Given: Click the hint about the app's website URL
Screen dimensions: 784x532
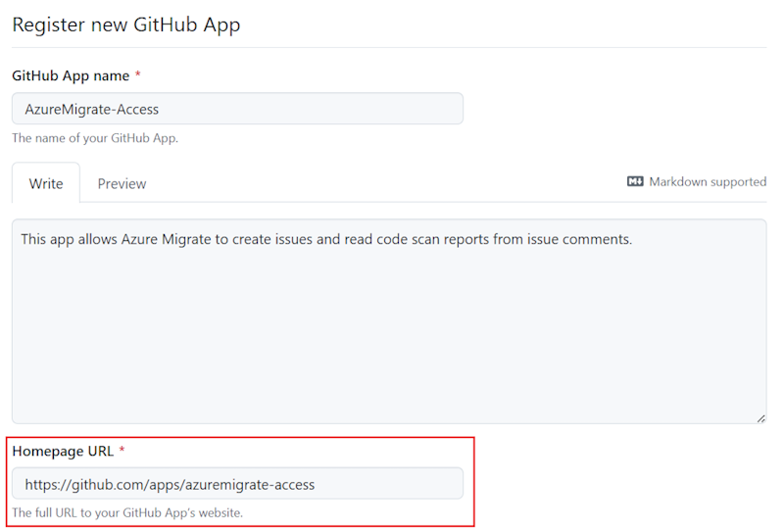Looking at the screenshot, I should 126,512.
